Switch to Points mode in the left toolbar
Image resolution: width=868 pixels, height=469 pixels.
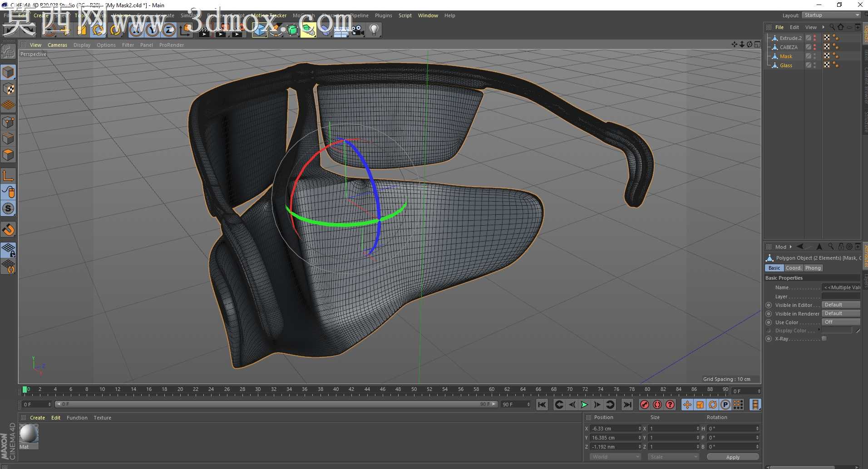pyautogui.click(x=8, y=122)
